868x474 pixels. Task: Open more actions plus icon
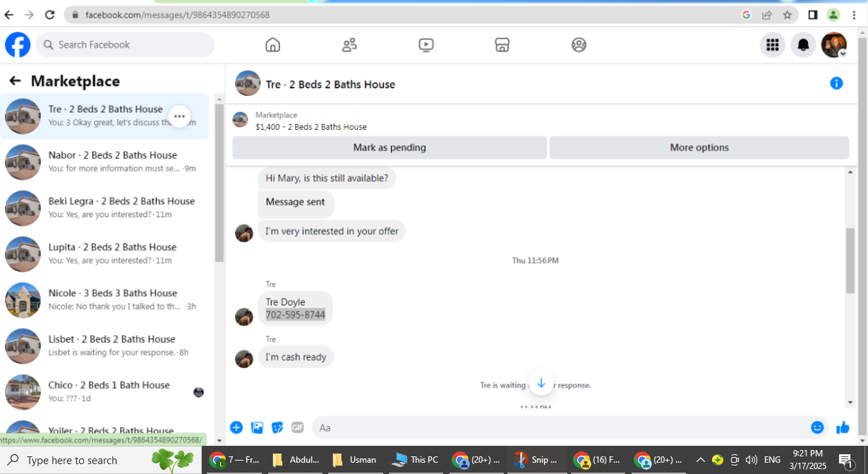tap(236, 427)
